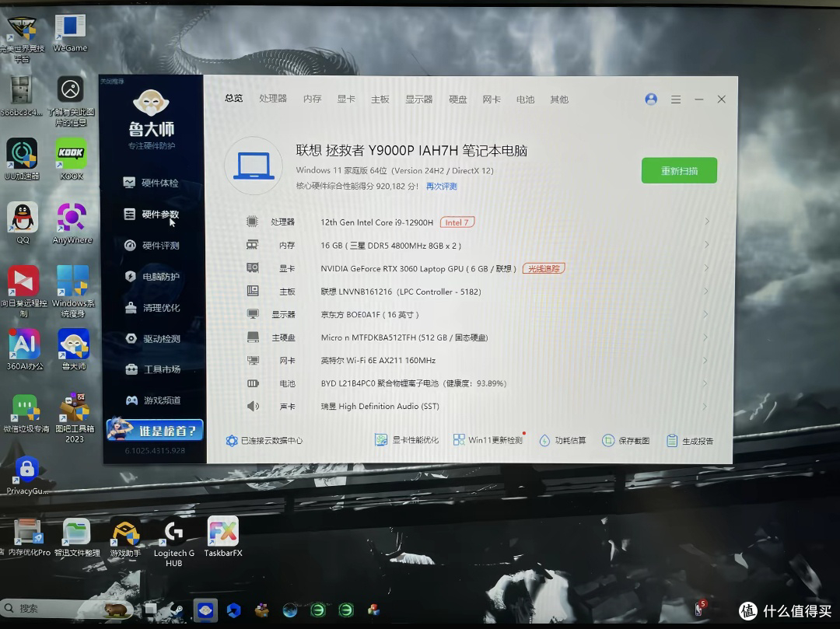Screen dimensions: 840x629
Task: Click 保存截图 to save screenshot
Action: (625, 441)
